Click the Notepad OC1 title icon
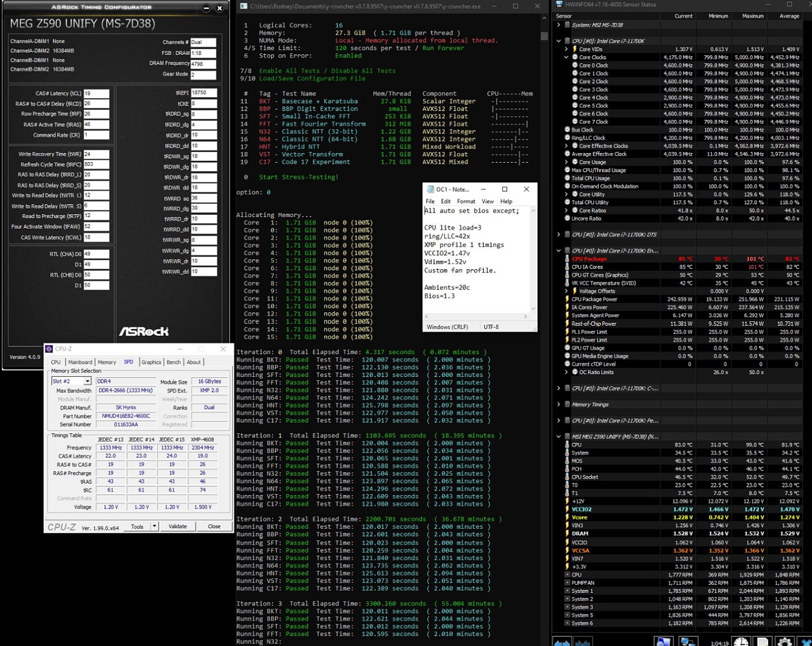812x646 pixels. point(430,190)
